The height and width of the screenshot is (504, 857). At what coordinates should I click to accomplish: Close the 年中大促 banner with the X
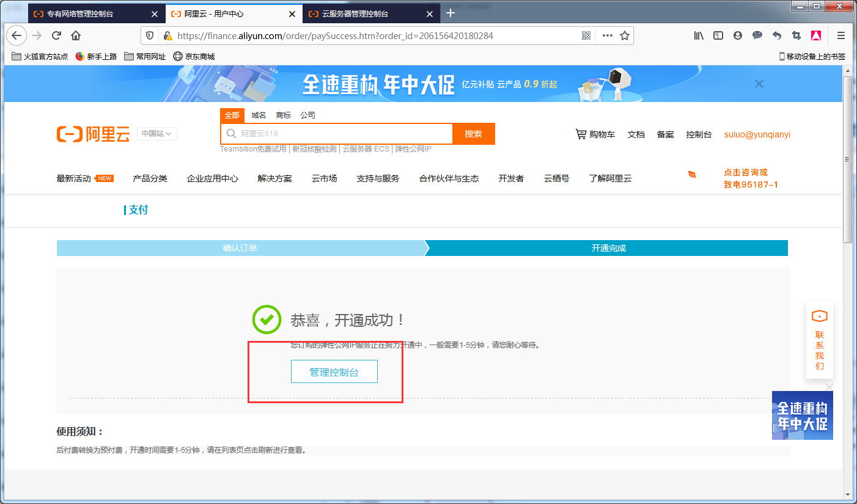[759, 84]
